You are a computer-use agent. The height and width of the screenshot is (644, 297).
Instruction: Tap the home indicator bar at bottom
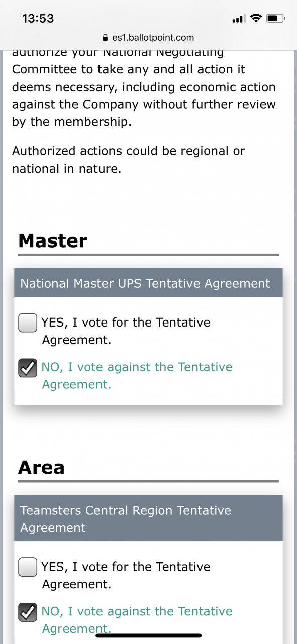tap(148, 635)
